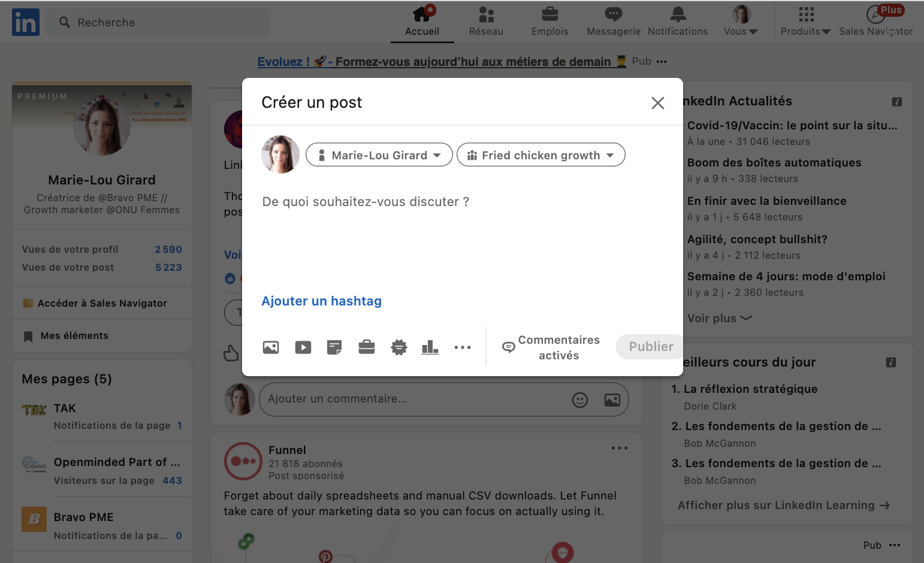Screen dimensions: 924x563
Task: Open more post options ellipsis in dialog
Action: [x=463, y=347]
